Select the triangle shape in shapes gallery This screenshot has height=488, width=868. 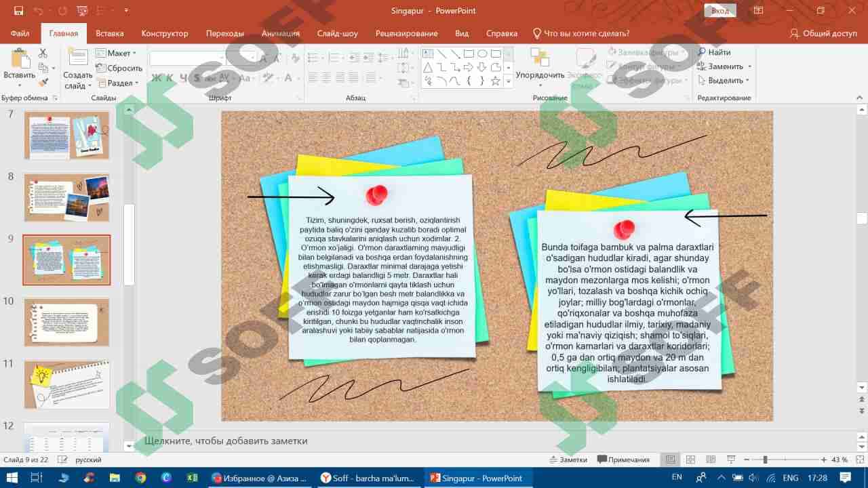click(x=428, y=67)
